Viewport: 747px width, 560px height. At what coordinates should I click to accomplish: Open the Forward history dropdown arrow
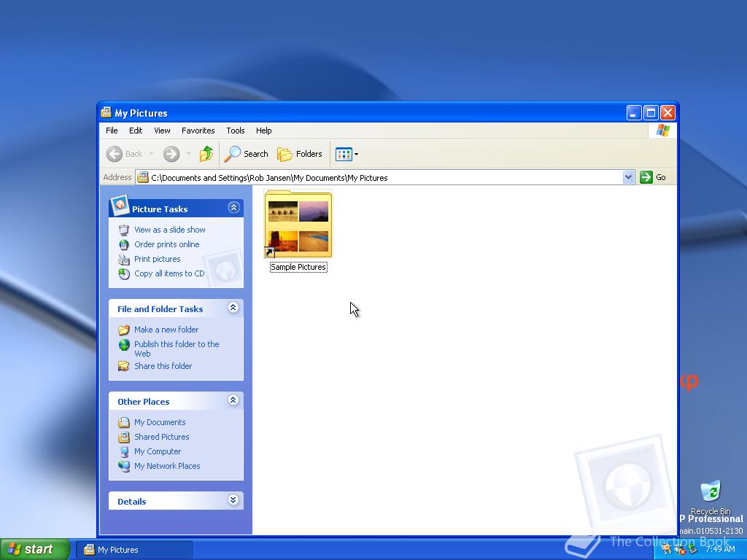click(x=189, y=153)
